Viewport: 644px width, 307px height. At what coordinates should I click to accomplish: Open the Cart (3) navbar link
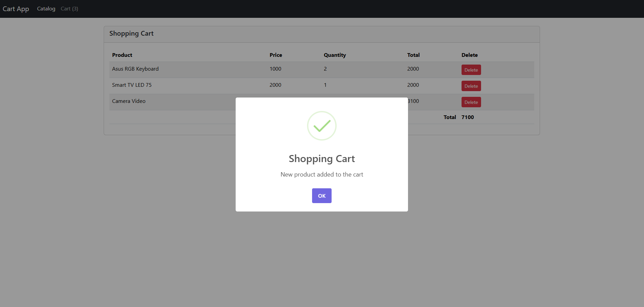(69, 9)
